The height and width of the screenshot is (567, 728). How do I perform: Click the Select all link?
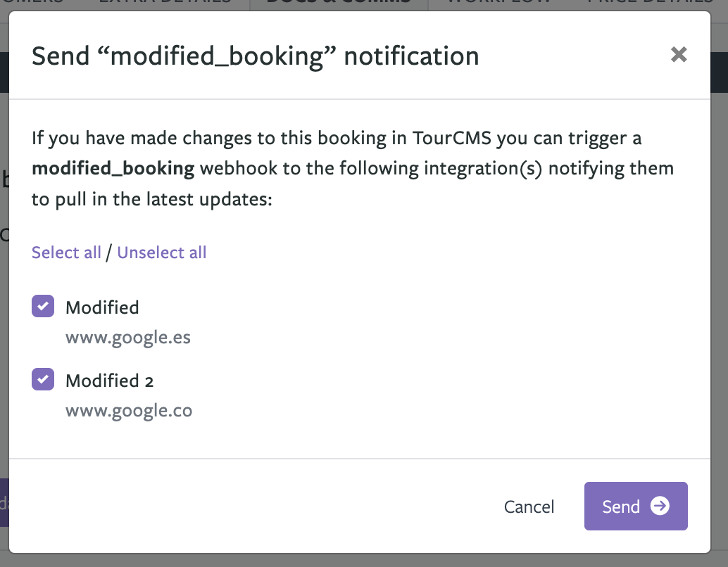coord(66,253)
